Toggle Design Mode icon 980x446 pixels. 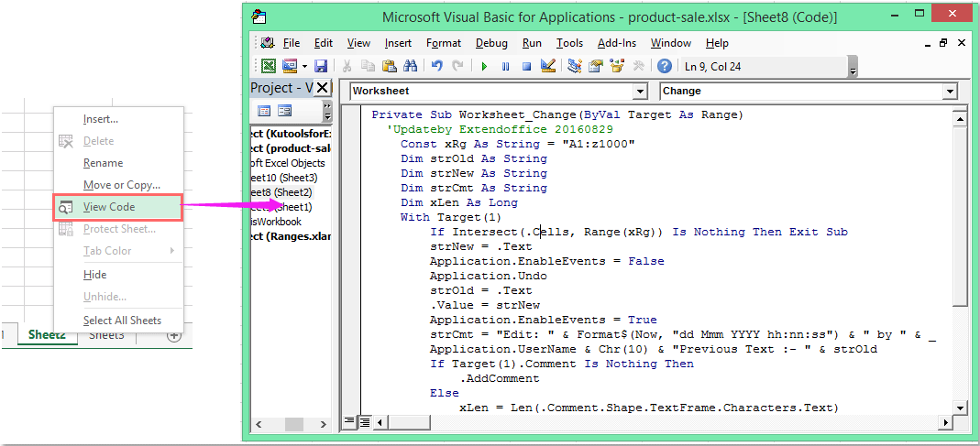pos(548,66)
